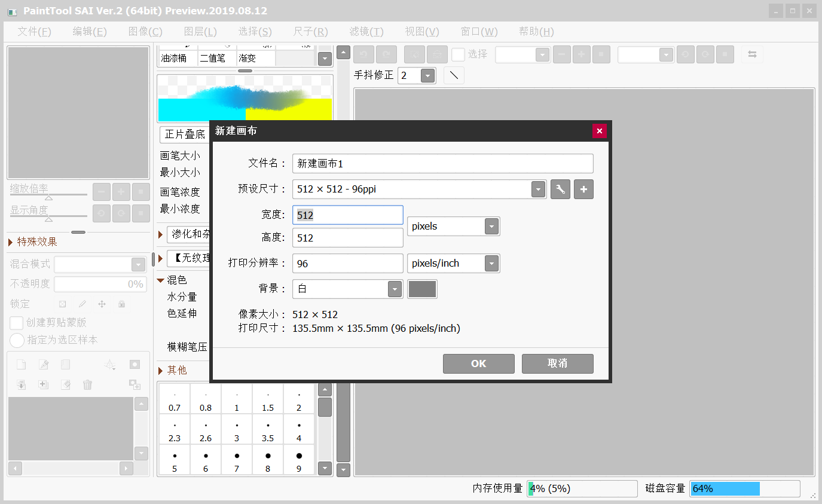The image size is (822, 504).
Task: Add layer mask icon
Action: 135,364
